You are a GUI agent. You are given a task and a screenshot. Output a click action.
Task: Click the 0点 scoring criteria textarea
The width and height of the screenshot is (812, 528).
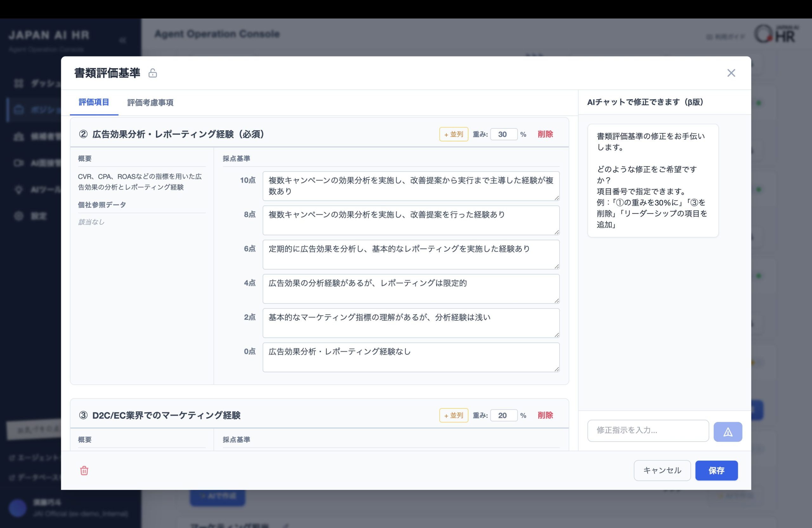(411, 357)
